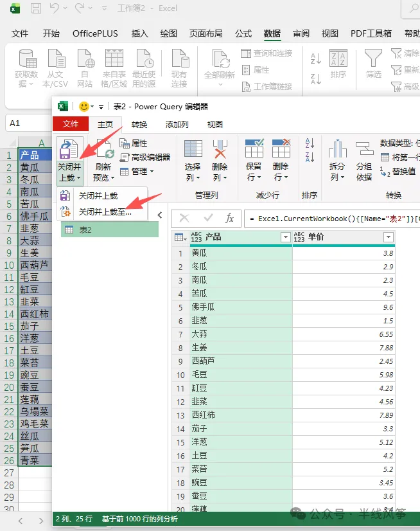Click the 将第一行 use first row option
The height and width of the screenshot is (531, 420).
click(399, 157)
